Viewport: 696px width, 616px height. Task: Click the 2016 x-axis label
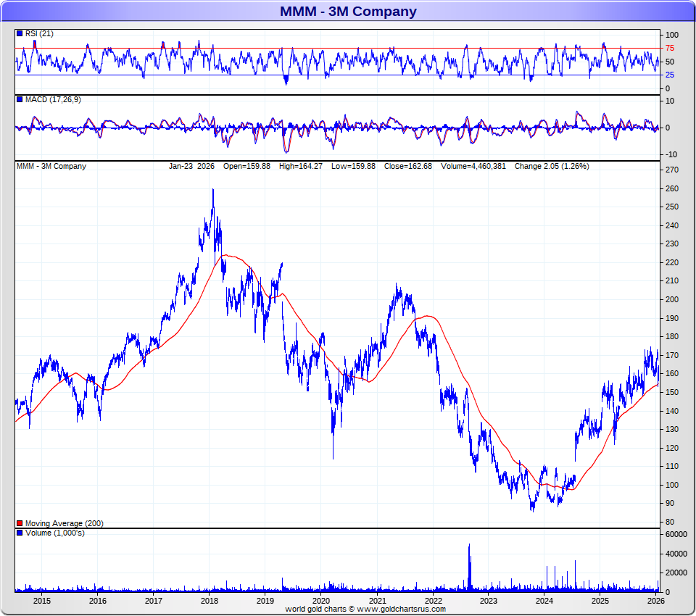(98, 601)
